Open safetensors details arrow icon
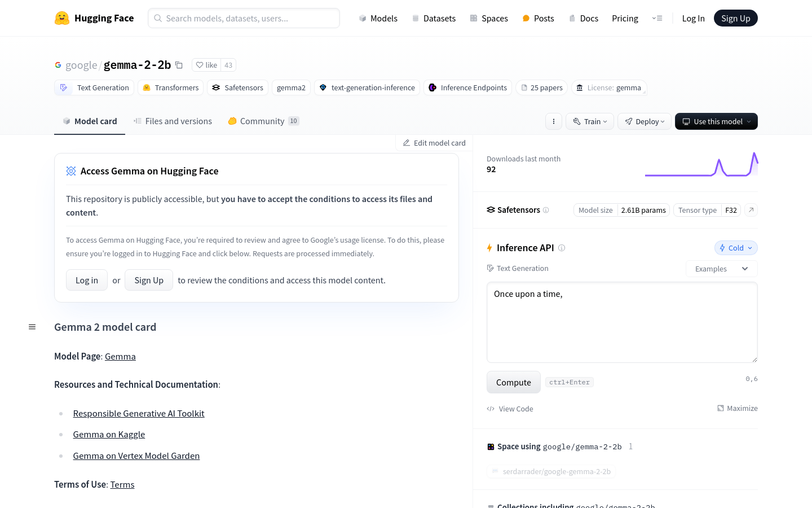This screenshot has width=812, height=508. point(751,210)
